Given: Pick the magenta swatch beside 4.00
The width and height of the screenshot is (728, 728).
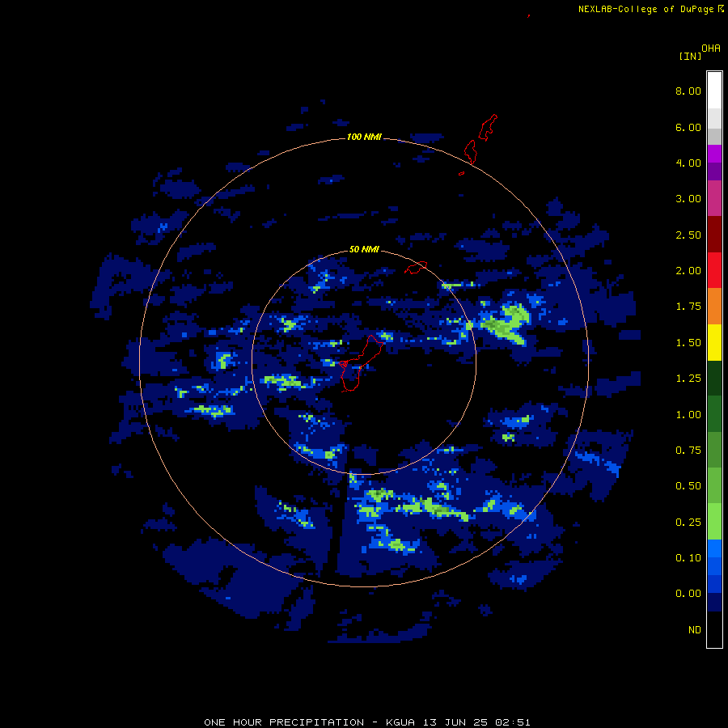Looking at the screenshot, I should (714, 154).
